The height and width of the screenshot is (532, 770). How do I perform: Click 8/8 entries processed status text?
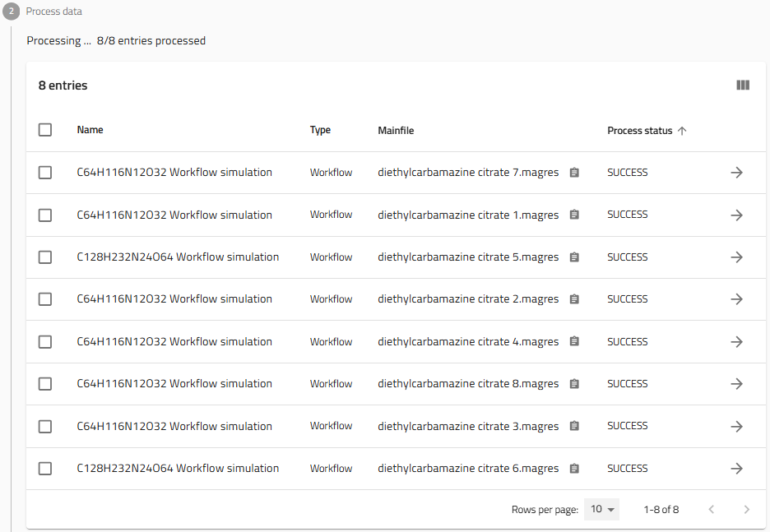point(151,41)
